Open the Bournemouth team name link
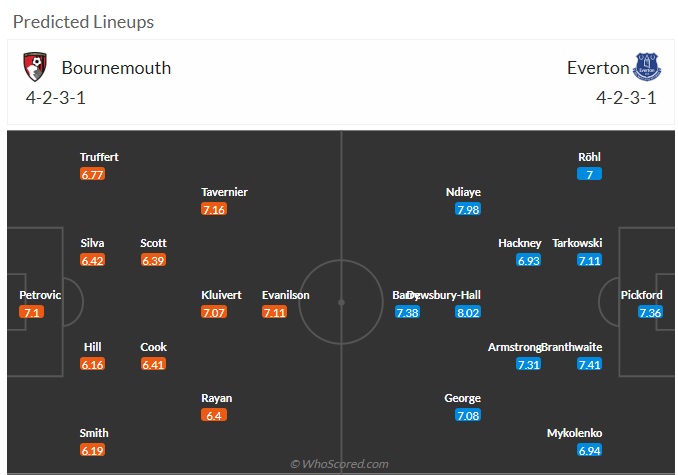 [x=116, y=68]
